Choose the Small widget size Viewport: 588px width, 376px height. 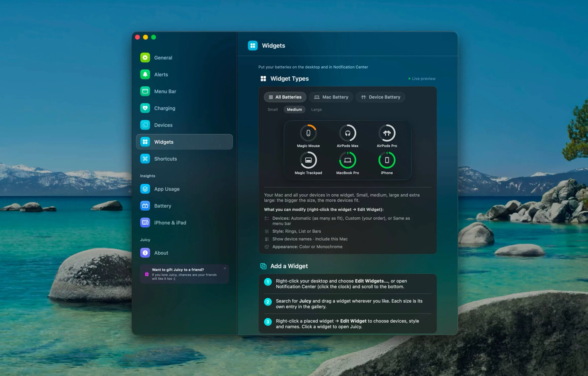273,109
